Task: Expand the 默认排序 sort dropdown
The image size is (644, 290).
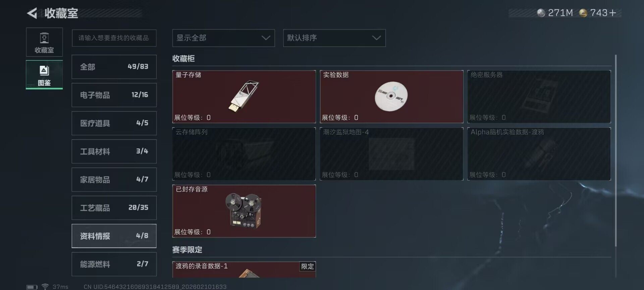Action: pyautogui.click(x=334, y=38)
